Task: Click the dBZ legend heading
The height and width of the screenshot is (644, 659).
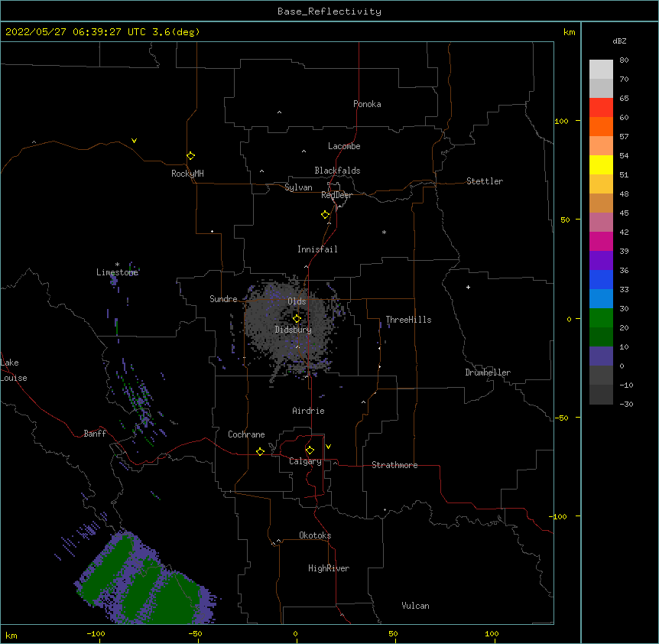Action: (x=619, y=41)
